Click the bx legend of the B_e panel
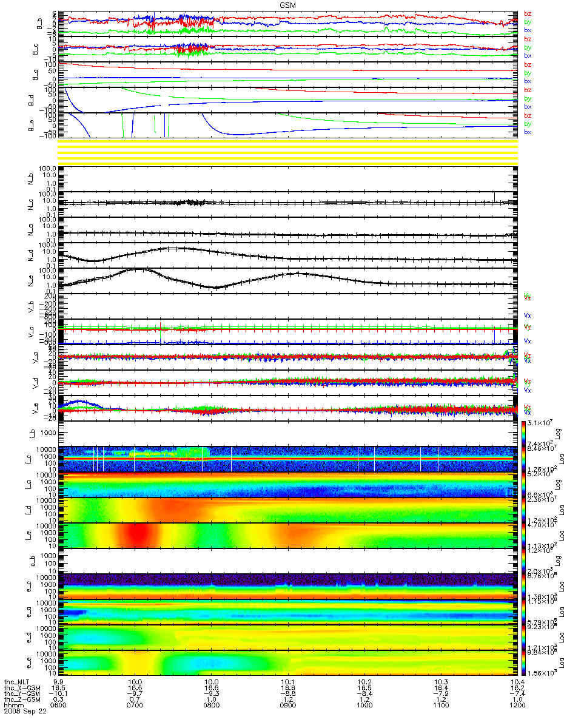The height and width of the screenshot is (728, 564). click(528, 132)
